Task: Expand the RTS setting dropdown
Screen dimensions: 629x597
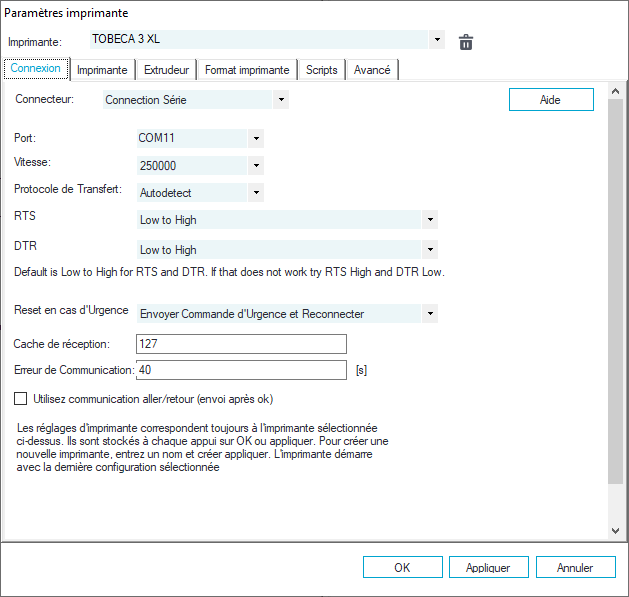Action: pos(430,220)
